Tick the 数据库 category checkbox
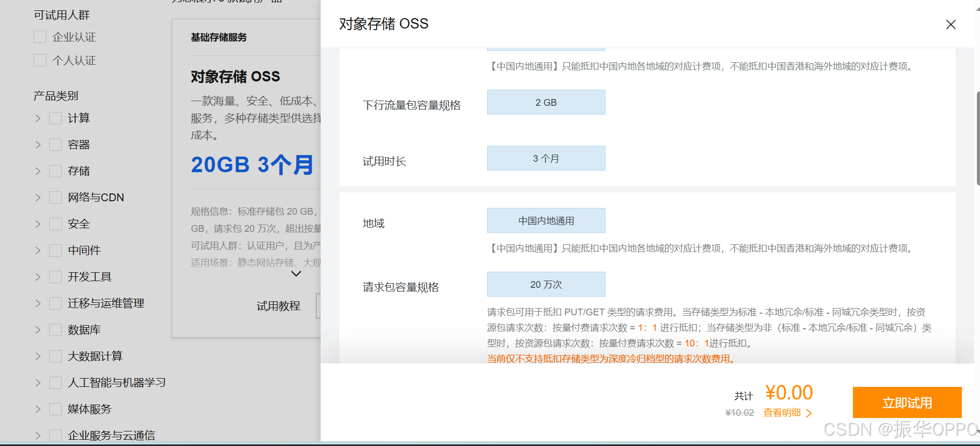980x446 pixels. [x=56, y=330]
